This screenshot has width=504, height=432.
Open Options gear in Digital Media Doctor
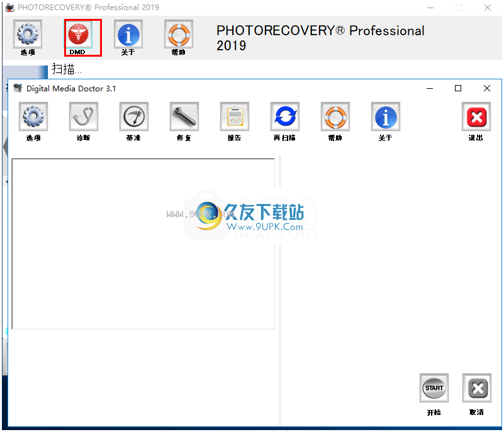[x=33, y=117]
